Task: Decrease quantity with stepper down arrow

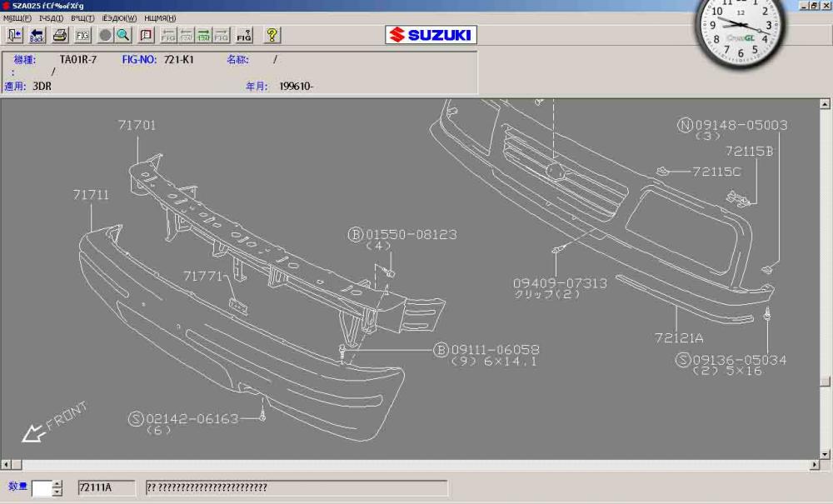Action: point(57,492)
